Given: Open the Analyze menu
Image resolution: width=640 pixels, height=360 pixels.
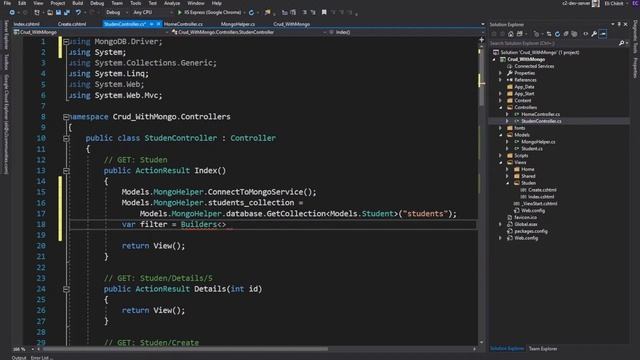Looking at the screenshot, I should (172, 3).
